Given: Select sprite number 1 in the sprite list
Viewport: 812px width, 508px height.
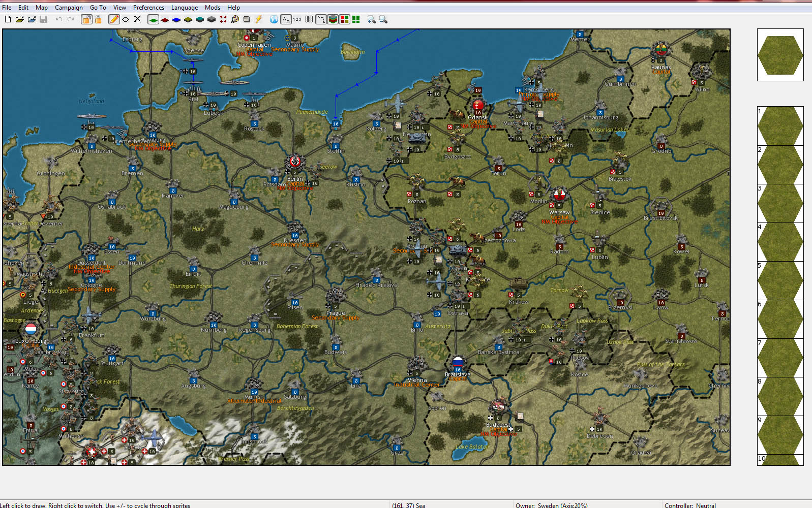Looking at the screenshot, I should [x=780, y=126].
